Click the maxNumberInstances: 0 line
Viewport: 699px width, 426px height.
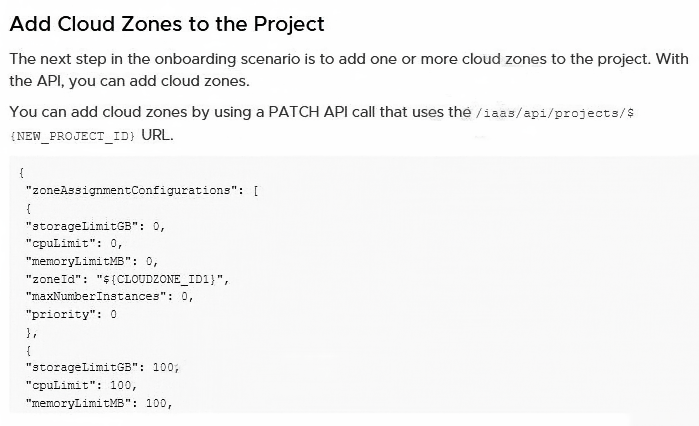click(110, 297)
